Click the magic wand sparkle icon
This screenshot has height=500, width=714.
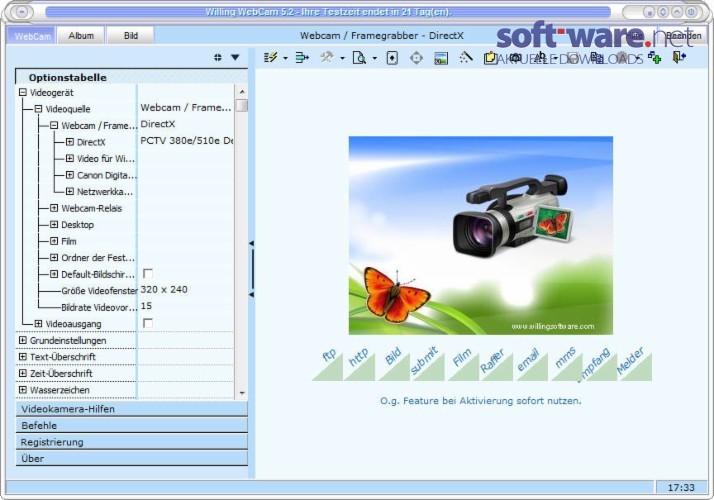pos(465,57)
